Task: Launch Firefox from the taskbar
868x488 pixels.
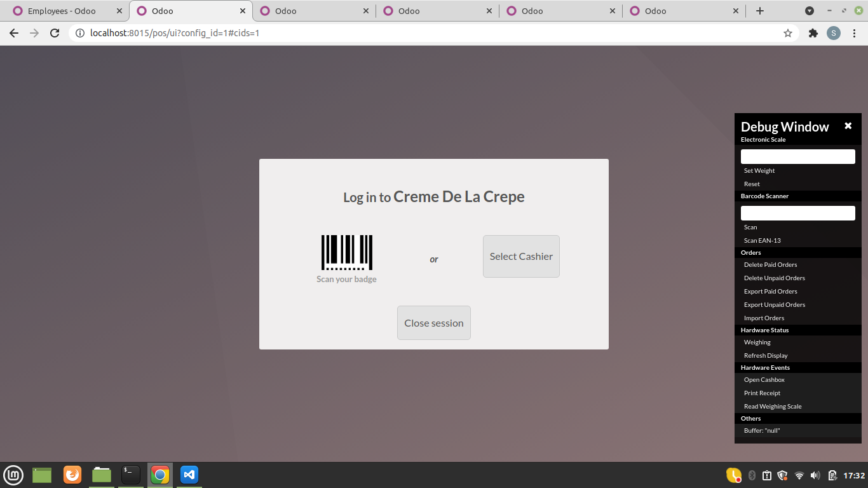Action: [72, 475]
